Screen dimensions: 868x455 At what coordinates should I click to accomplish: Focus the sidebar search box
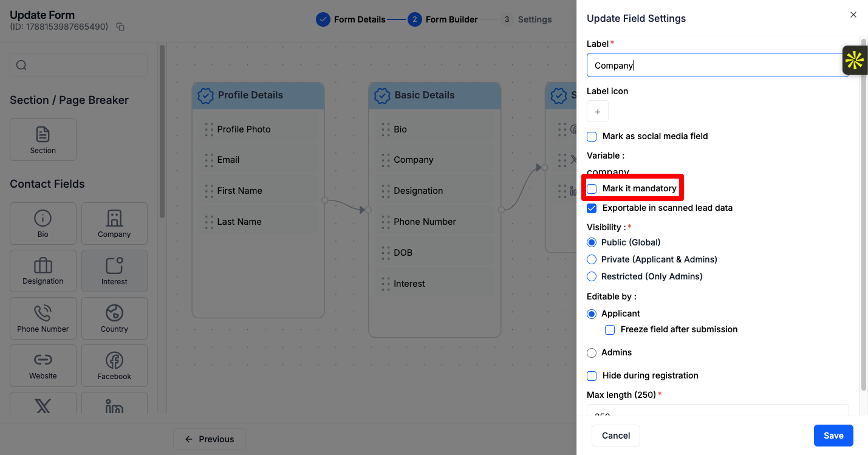pyautogui.click(x=78, y=65)
